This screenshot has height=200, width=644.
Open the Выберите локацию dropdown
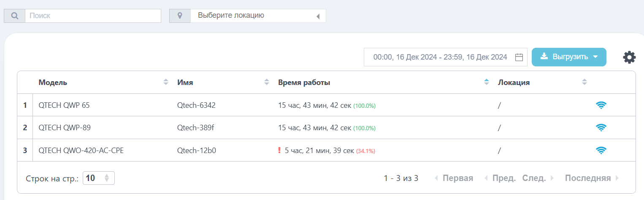(x=258, y=16)
